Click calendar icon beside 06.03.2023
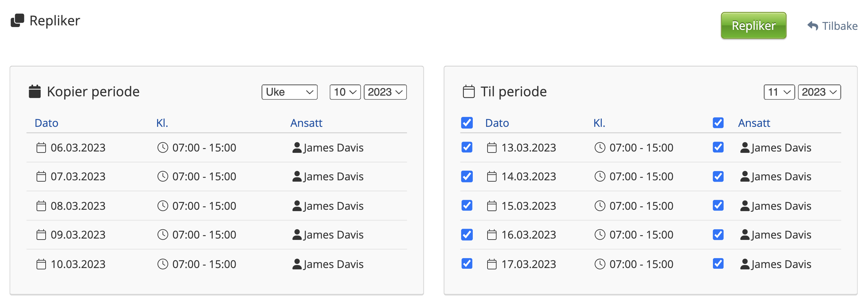Screen dimensions: 868x303 pyautogui.click(x=41, y=148)
